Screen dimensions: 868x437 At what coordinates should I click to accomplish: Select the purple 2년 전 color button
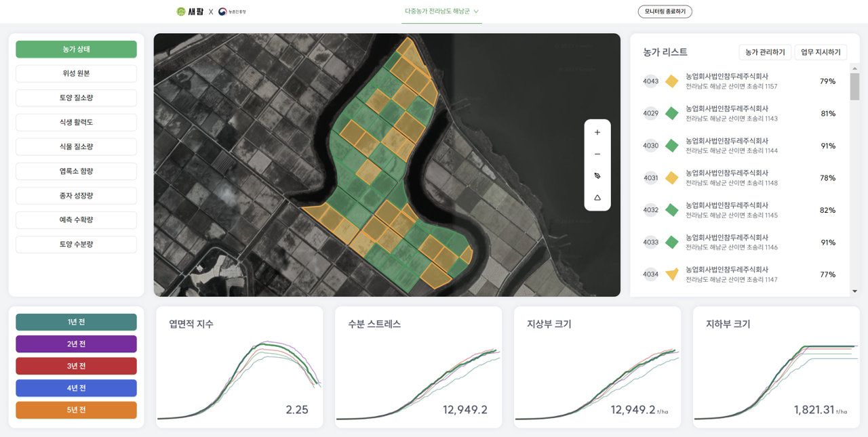76,344
